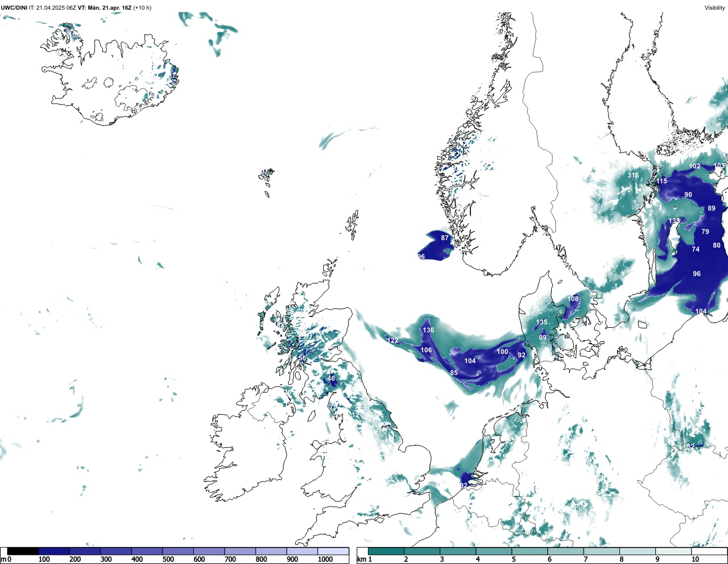728x564 pixels.
Task: Click the '(+10 h)' forecast offset
Action: pyautogui.click(x=142, y=7)
